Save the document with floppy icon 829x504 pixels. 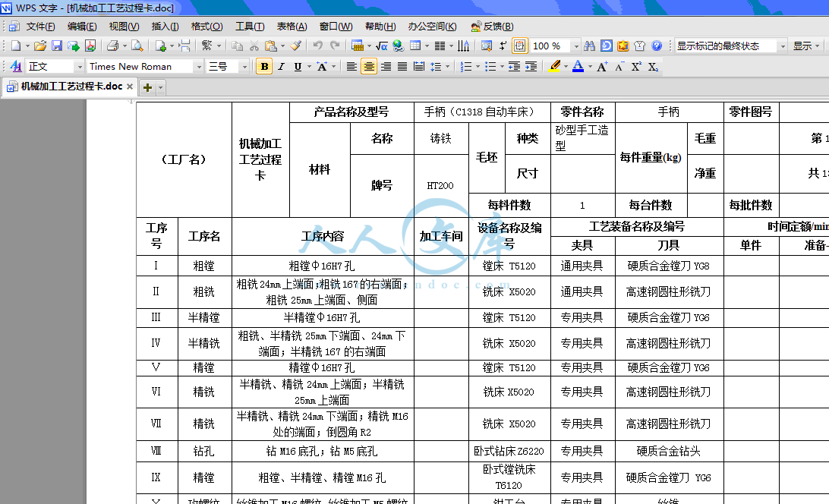click(x=57, y=46)
